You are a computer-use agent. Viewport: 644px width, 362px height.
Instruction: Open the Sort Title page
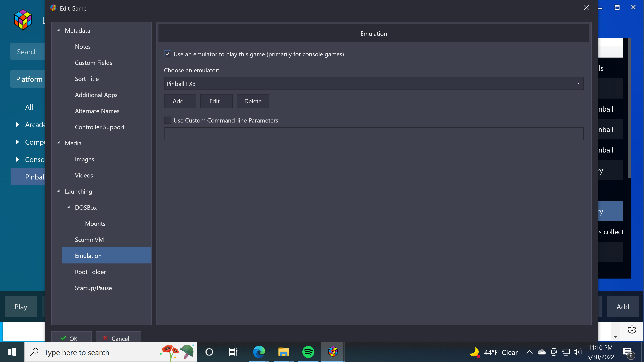pos(87,79)
